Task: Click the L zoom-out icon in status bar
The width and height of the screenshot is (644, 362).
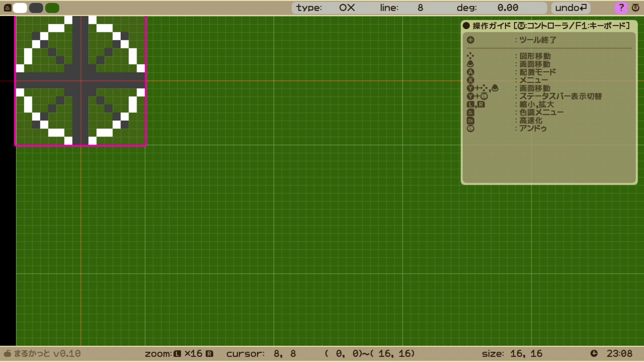Action: [177, 354]
